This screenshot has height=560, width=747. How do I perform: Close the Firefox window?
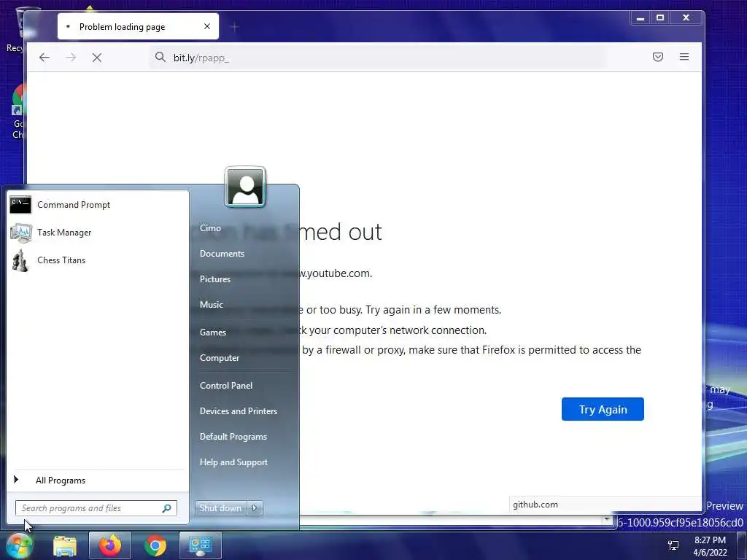(x=686, y=18)
